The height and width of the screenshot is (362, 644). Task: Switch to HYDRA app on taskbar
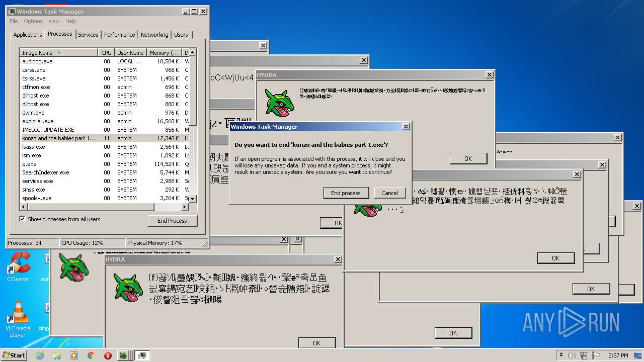[123, 355]
